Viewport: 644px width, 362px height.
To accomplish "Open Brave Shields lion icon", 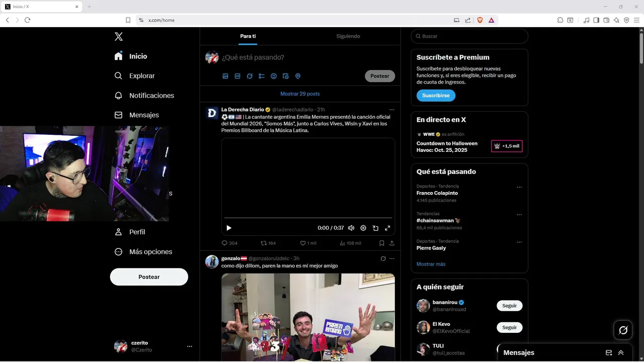I will (479, 20).
